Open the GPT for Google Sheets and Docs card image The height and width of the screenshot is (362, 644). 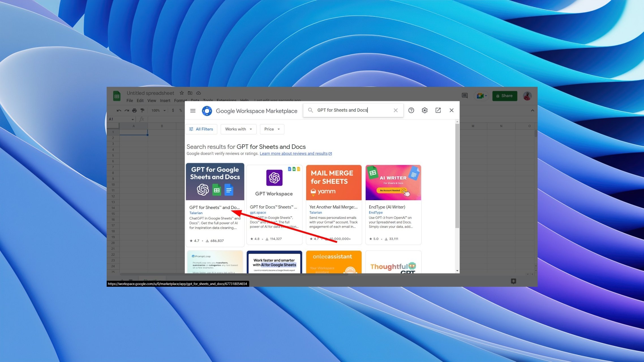215,182
